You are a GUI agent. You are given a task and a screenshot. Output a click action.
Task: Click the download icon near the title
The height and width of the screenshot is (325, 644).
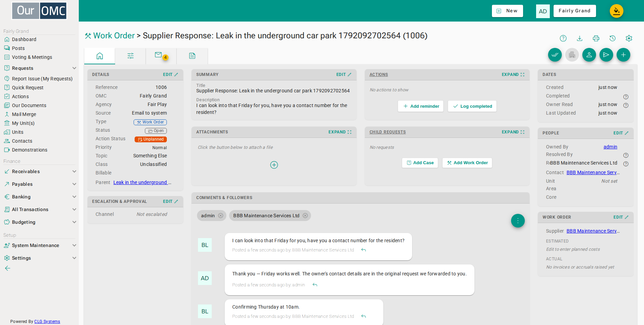pyautogui.click(x=580, y=38)
